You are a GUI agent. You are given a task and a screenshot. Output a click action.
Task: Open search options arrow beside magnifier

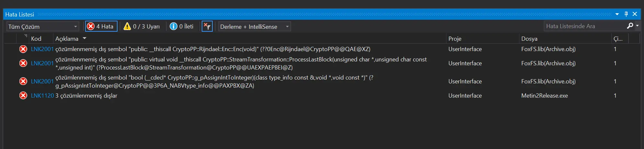(637, 26)
